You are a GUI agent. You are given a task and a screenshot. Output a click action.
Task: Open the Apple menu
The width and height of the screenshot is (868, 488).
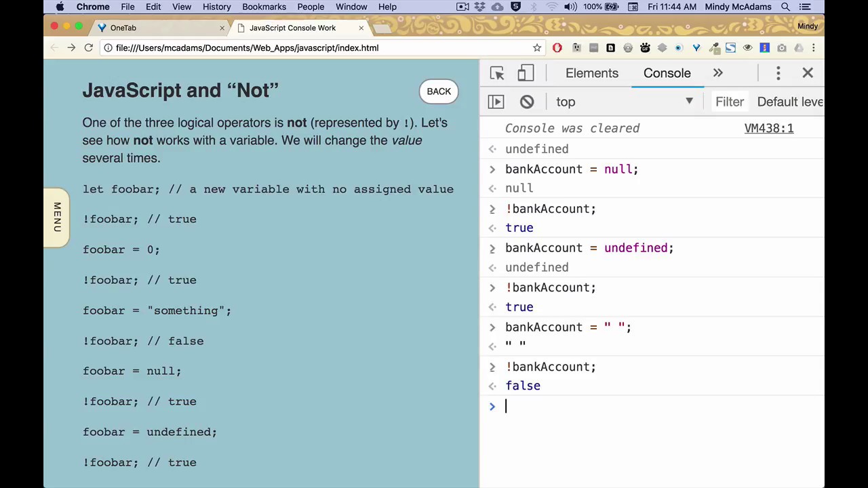(60, 7)
